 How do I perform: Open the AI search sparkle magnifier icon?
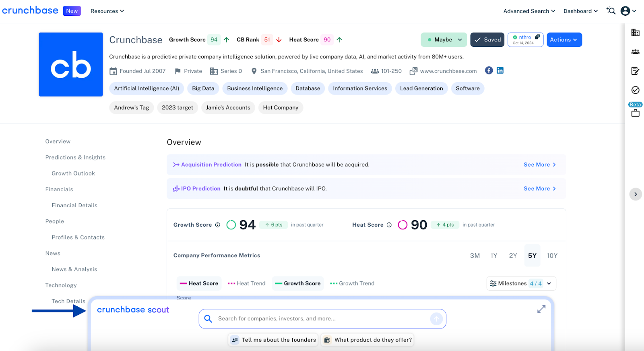point(611,11)
